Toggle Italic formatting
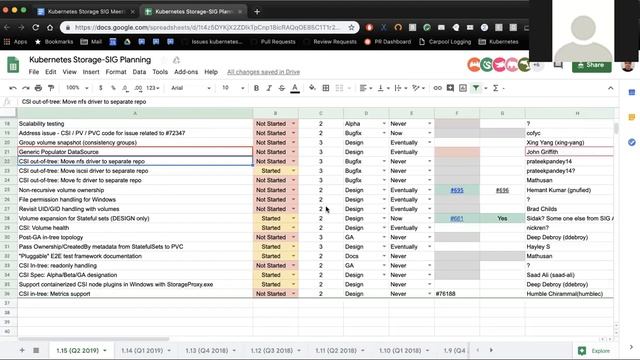 [269, 88]
